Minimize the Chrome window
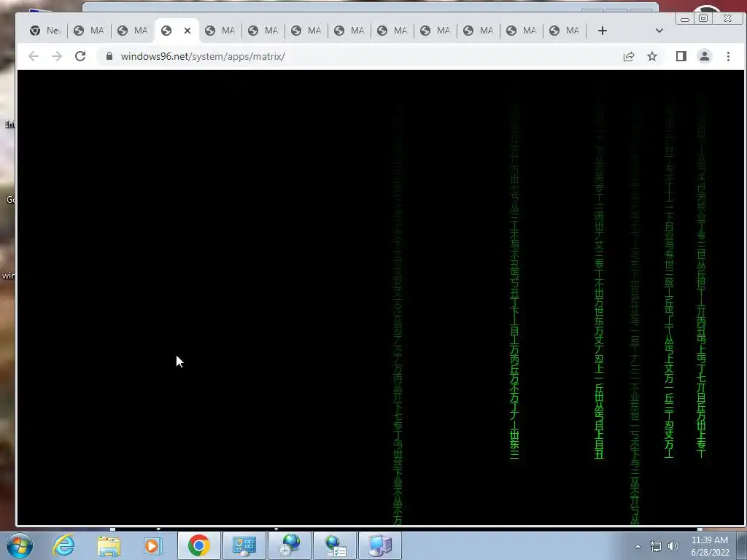Screen dimensions: 747x560 [x=685, y=18]
